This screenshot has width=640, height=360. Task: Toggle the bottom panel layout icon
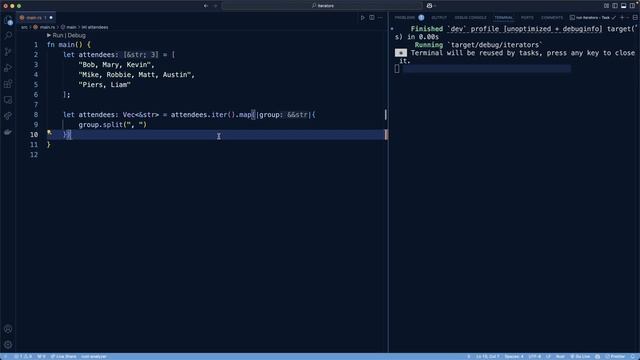[x=624, y=6]
